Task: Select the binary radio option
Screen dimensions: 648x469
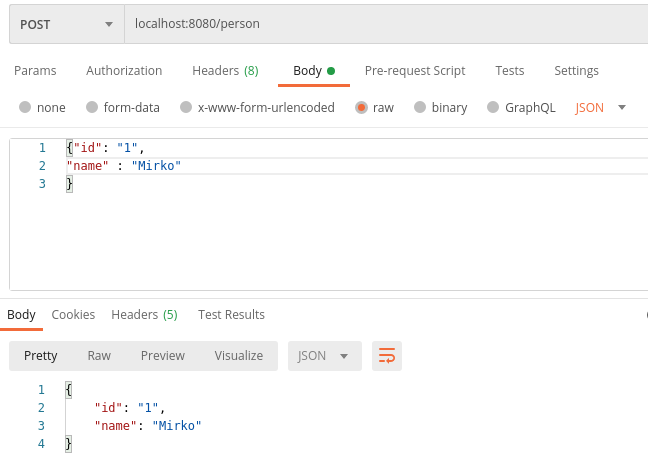Action: [x=420, y=107]
